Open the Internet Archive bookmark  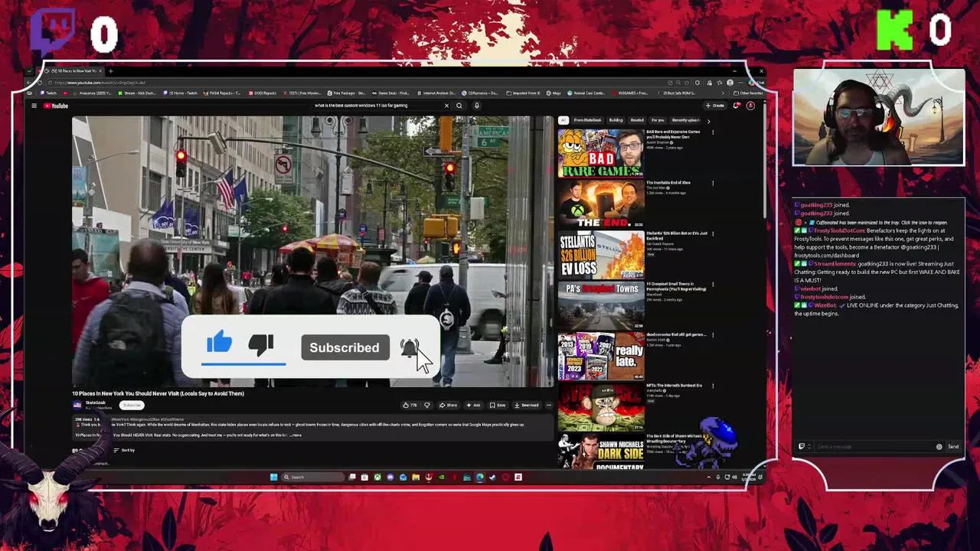coord(437,93)
